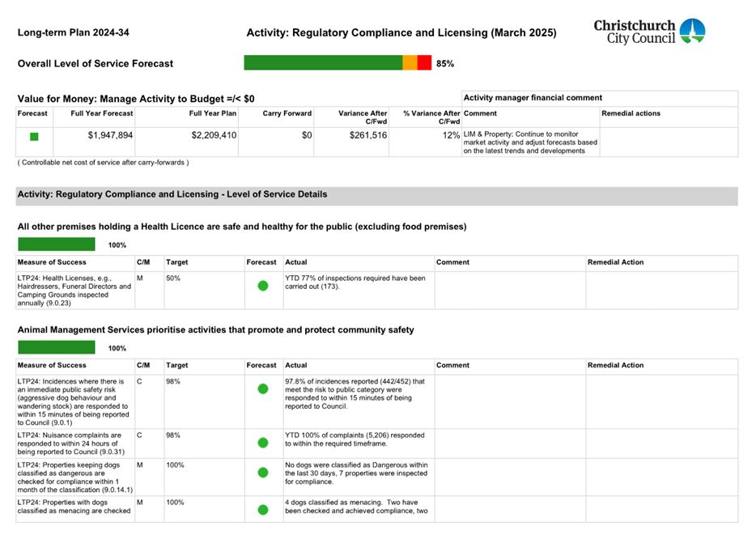Screen dimensions: 756x535
Task: Click the Animal Management 100% green progress bar
Action: (57, 347)
